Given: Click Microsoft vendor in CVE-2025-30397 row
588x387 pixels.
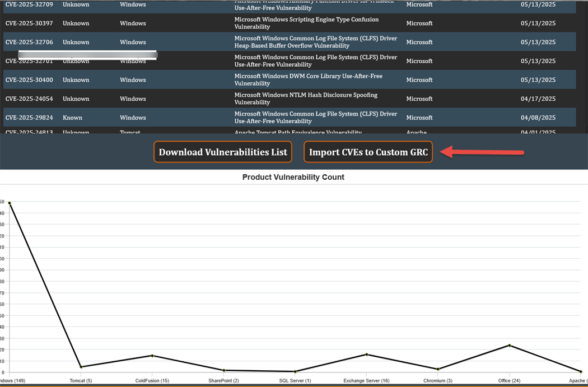Looking at the screenshot, I should click(419, 24).
